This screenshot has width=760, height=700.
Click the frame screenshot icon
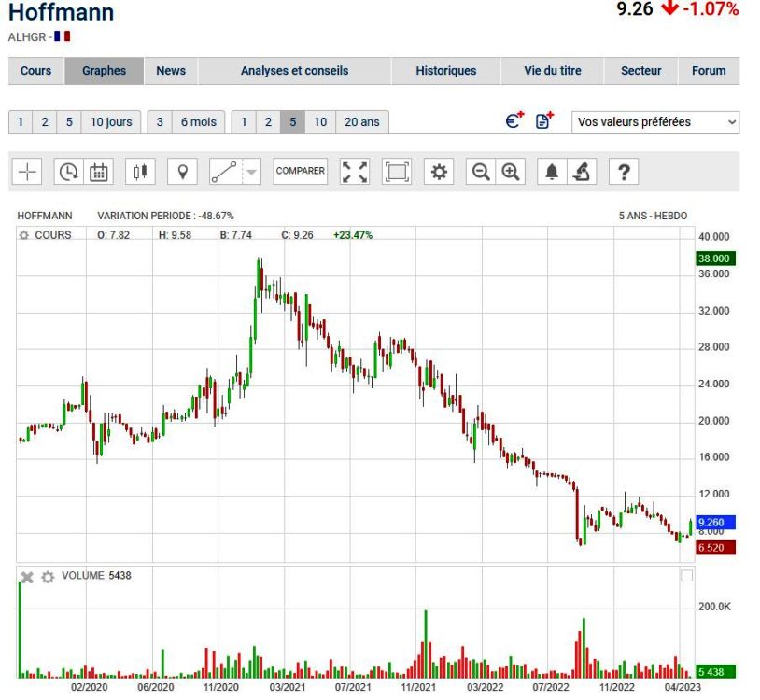(397, 172)
